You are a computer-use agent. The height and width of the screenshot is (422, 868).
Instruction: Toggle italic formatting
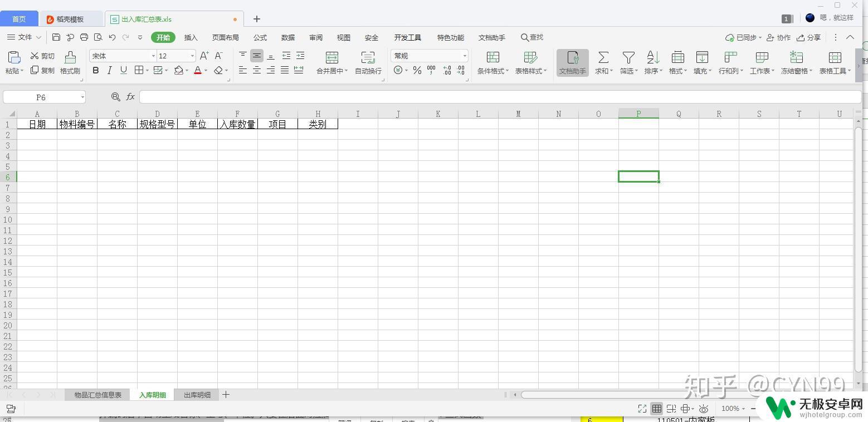[110, 70]
